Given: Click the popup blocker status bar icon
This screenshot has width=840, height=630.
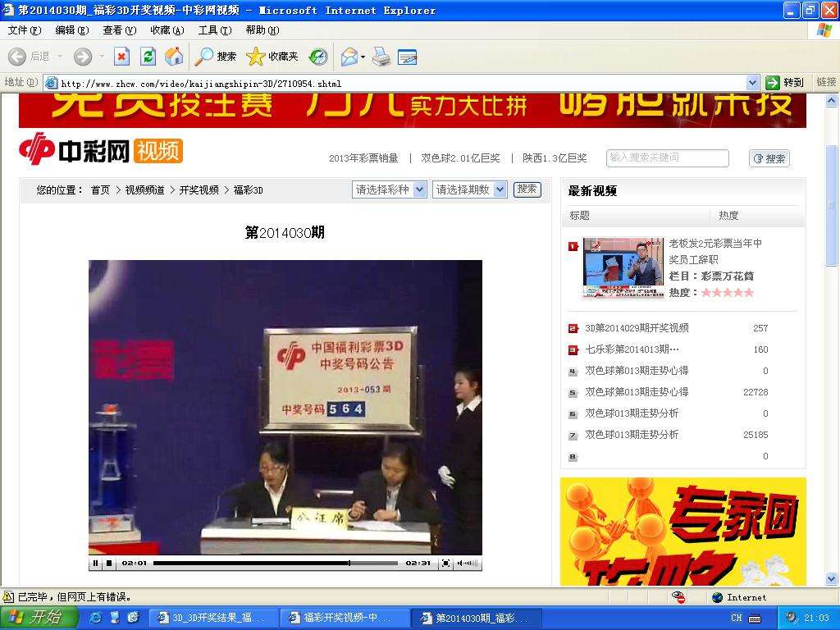Looking at the screenshot, I should [678, 597].
